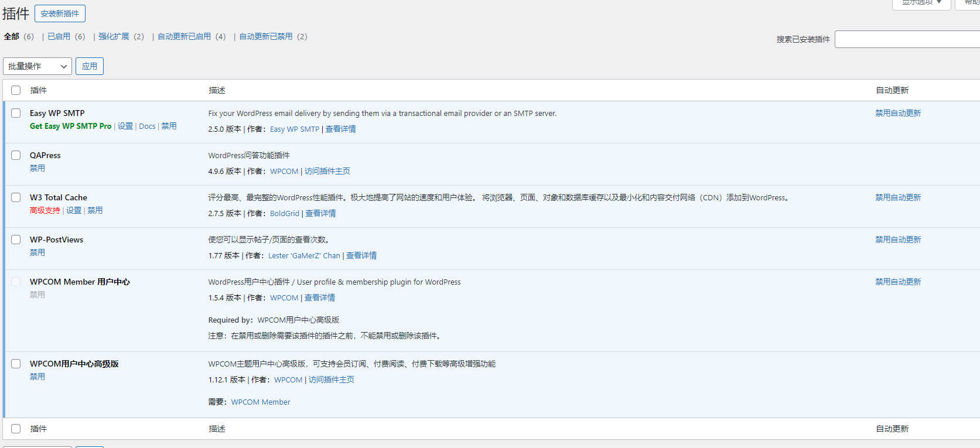Visit QAPress plugin homepage 访问插件主页
Viewport: 980px width, 448px height.
[327, 171]
